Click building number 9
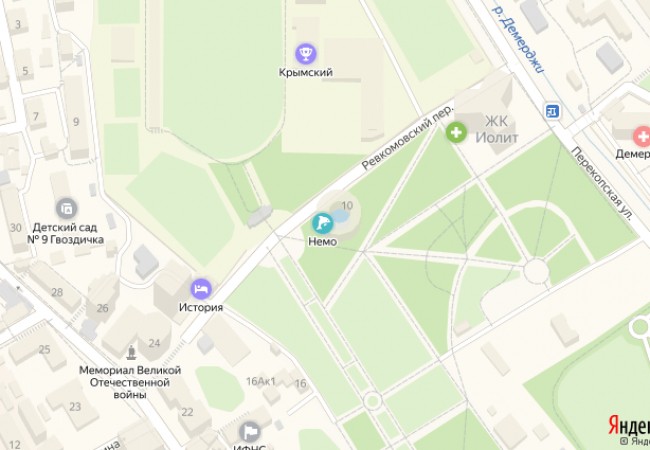The width and height of the screenshot is (650, 450). [76, 122]
